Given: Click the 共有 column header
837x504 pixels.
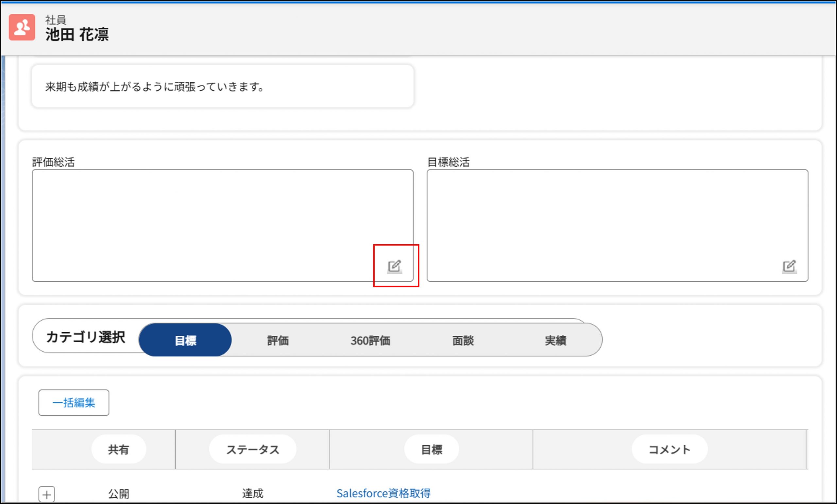Looking at the screenshot, I should (119, 450).
